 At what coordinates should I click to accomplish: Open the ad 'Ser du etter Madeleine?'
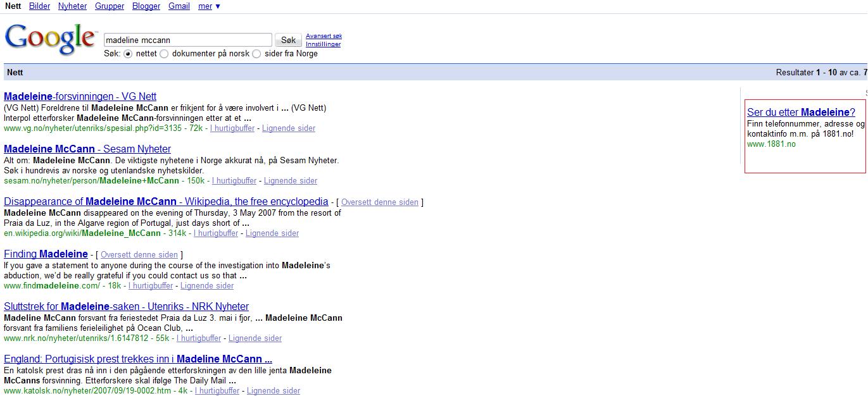coord(801,113)
